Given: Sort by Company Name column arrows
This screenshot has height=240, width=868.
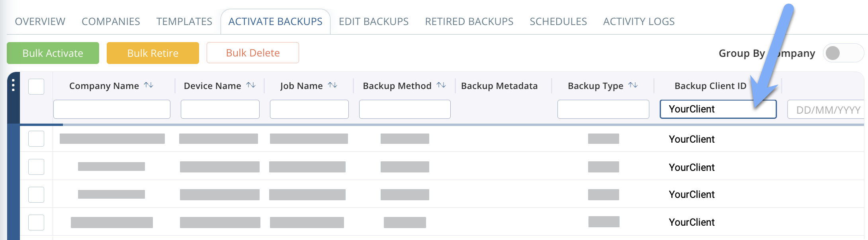Looking at the screenshot, I should tap(149, 85).
